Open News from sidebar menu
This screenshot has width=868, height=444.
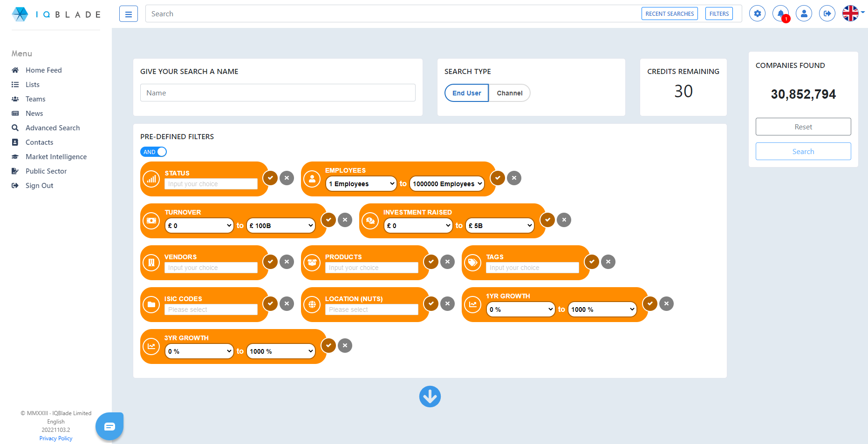(x=34, y=114)
